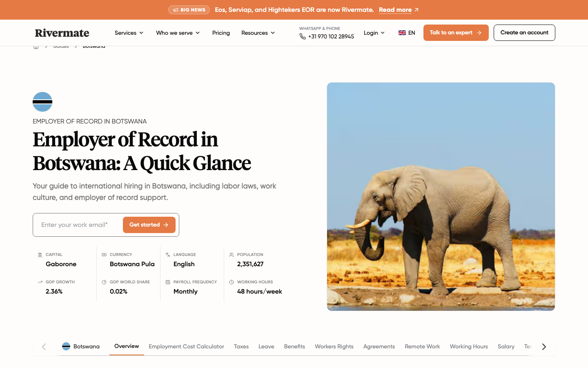Click Create an account button
Image resolution: width=588 pixels, height=368 pixels.
coord(524,33)
